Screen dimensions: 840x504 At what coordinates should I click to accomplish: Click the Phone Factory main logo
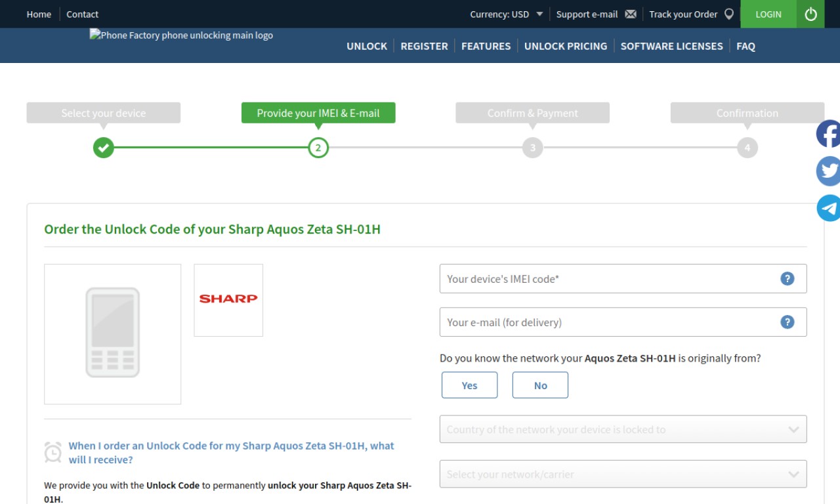tap(181, 35)
